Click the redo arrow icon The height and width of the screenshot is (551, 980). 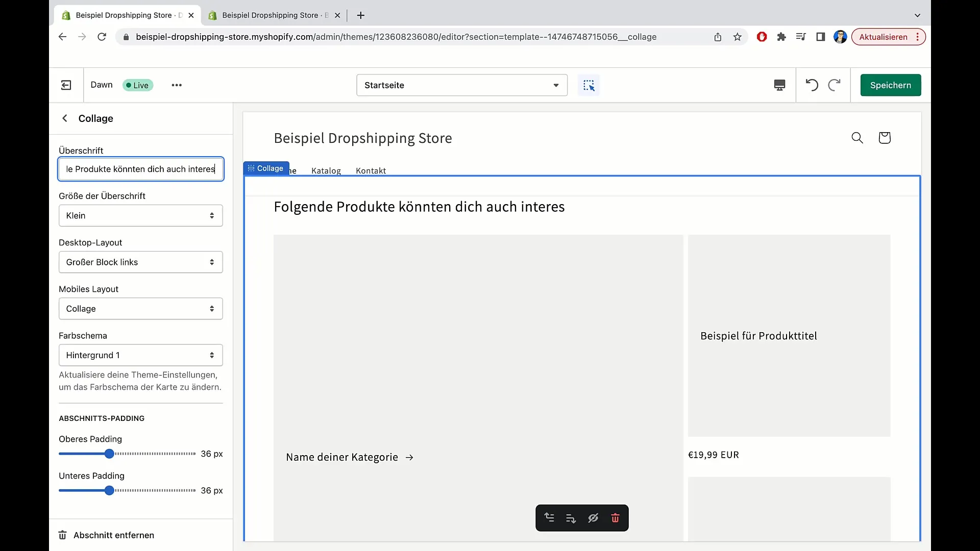[834, 85]
